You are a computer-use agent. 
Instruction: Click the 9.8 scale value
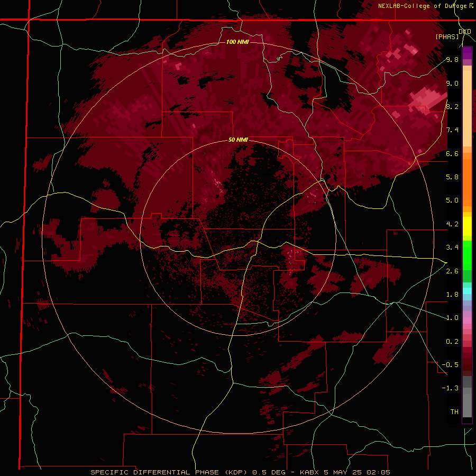[452, 59]
